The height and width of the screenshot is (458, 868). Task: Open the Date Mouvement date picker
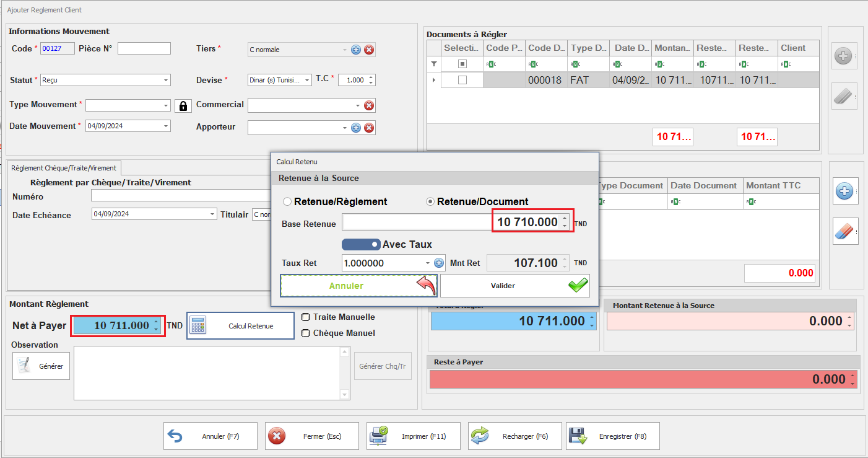coord(166,126)
